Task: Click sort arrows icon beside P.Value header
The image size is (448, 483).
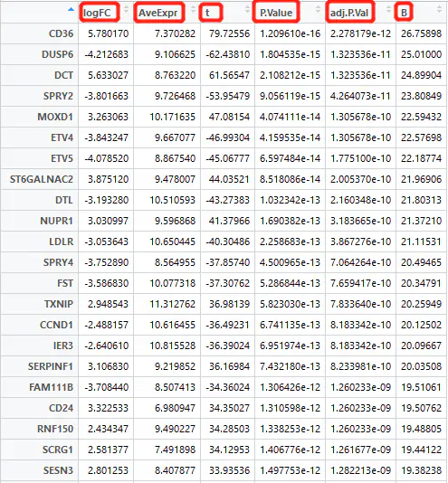Action: (x=318, y=10)
